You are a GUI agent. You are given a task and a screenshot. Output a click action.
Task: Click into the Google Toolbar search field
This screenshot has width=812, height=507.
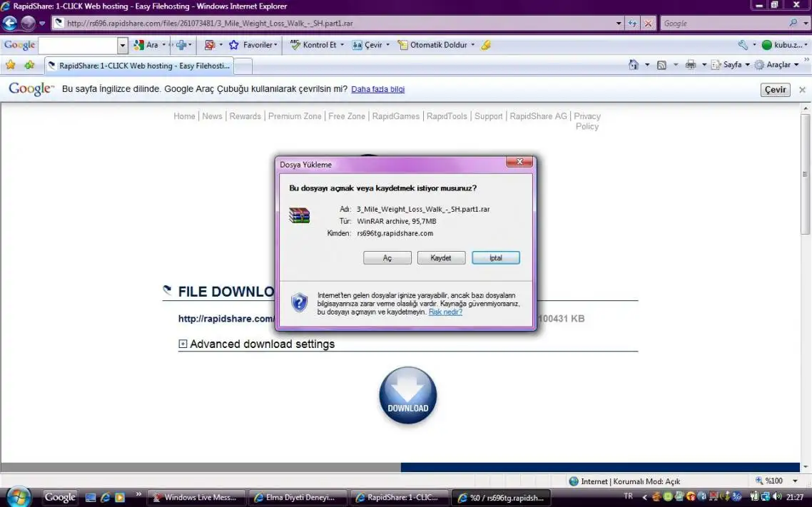pyautogui.click(x=78, y=46)
